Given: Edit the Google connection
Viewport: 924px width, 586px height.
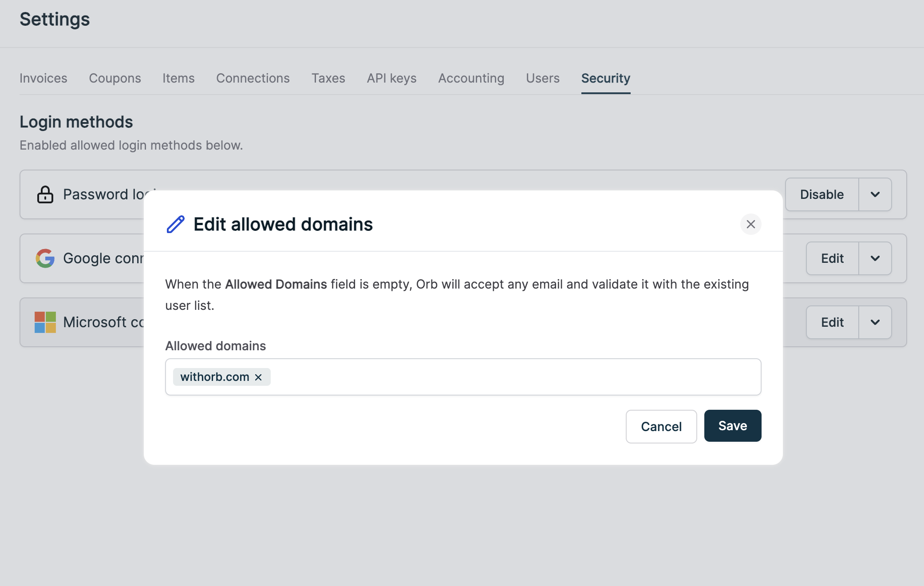Looking at the screenshot, I should click(x=832, y=258).
